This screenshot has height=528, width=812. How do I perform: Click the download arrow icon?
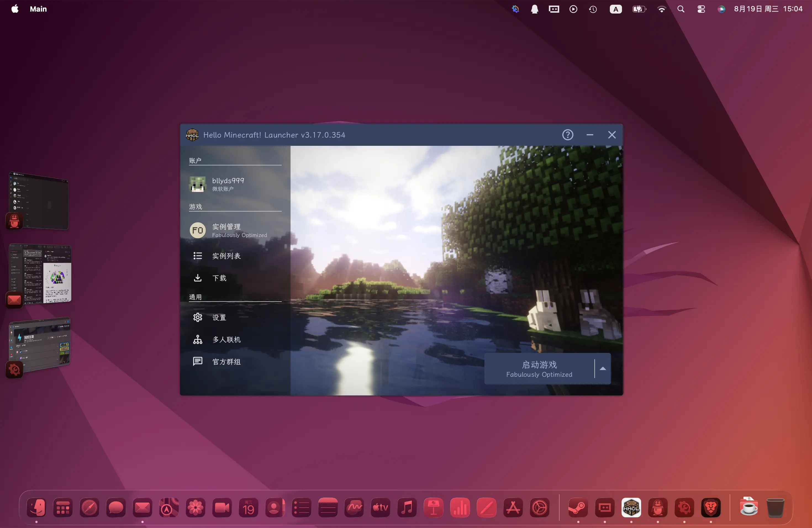click(x=197, y=278)
